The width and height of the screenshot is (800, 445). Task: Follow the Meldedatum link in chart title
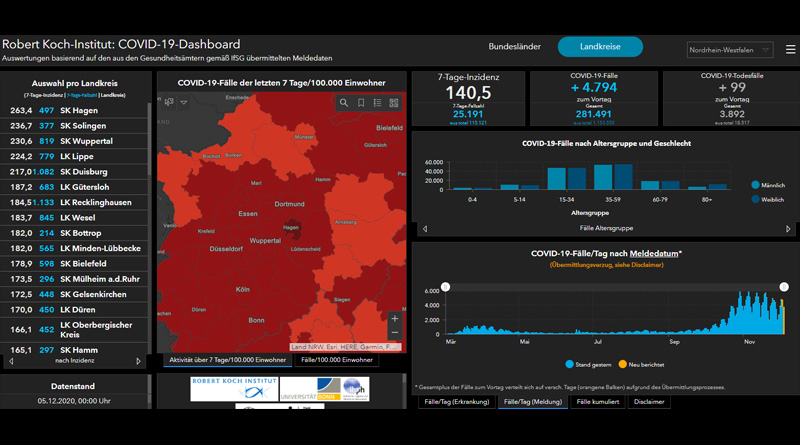(x=654, y=254)
